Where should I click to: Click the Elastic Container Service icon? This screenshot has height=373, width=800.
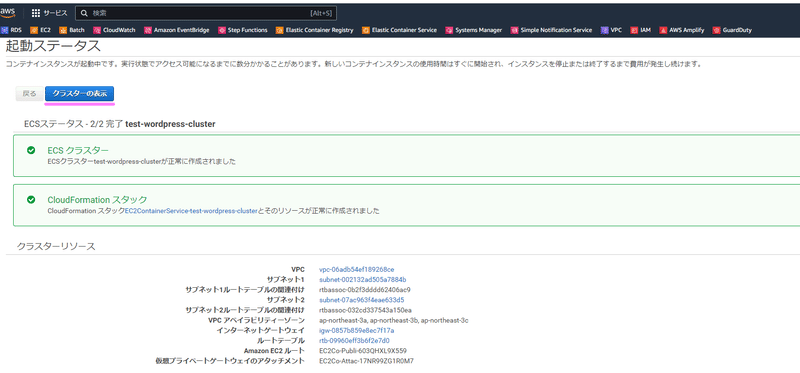pos(366,30)
